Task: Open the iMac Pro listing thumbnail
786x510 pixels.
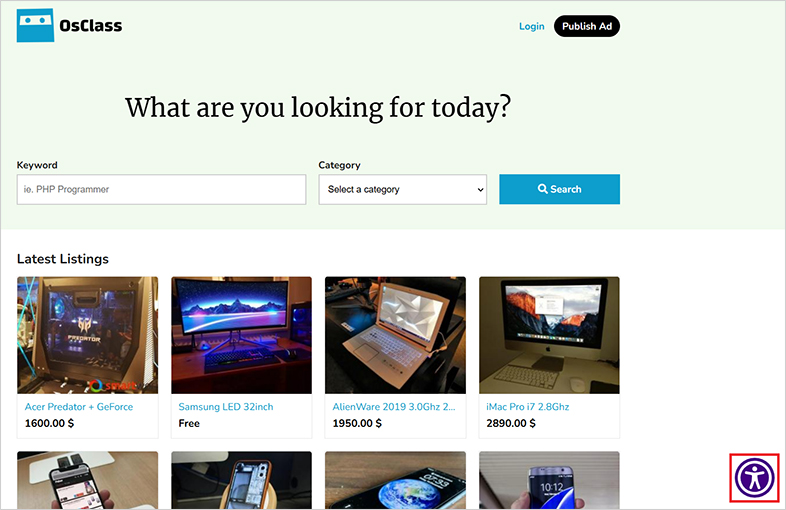Action: (549, 335)
